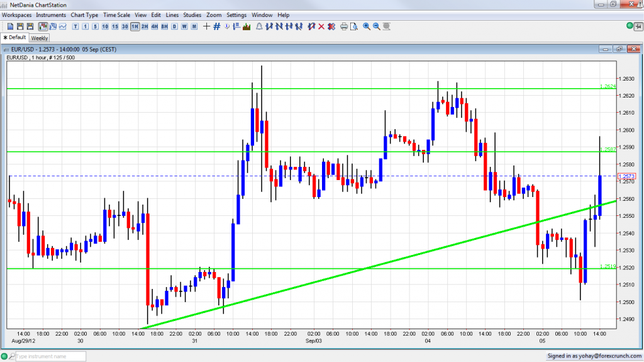Click the EUR/USD chart window title
The width and height of the screenshot is (644, 362).
[x=64, y=49]
